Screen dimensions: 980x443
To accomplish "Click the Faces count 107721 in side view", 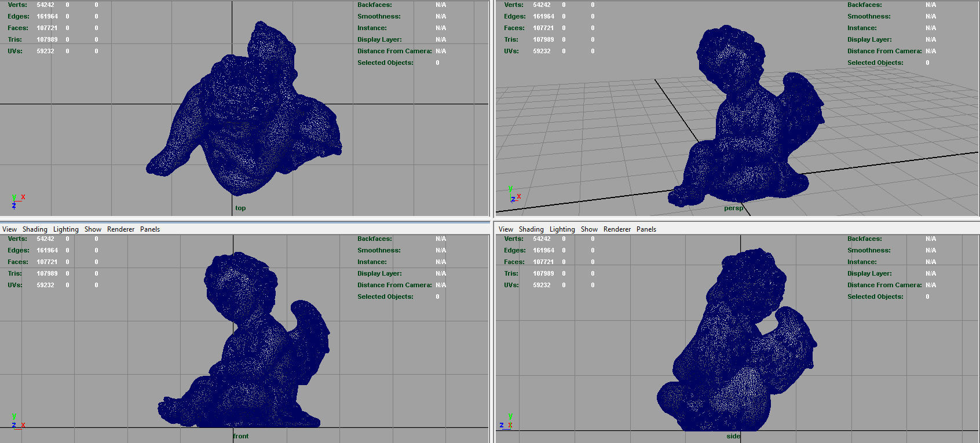I will (x=543, y=262).
